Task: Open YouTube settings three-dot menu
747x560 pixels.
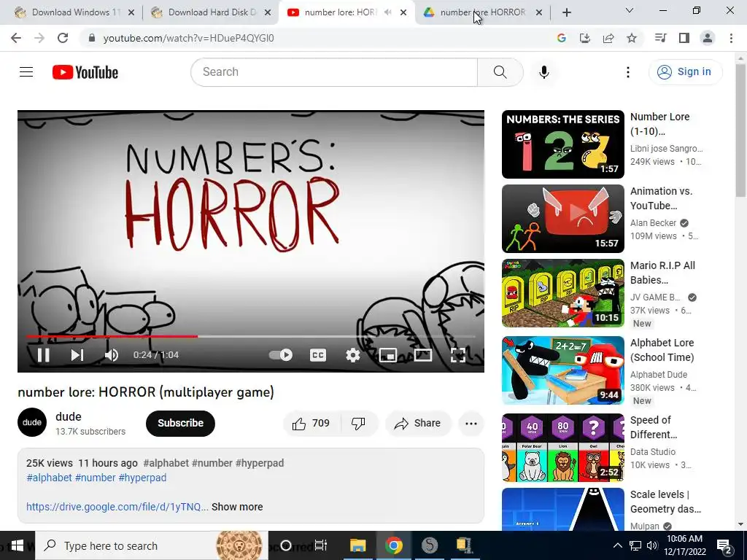Action: point(628,72)
